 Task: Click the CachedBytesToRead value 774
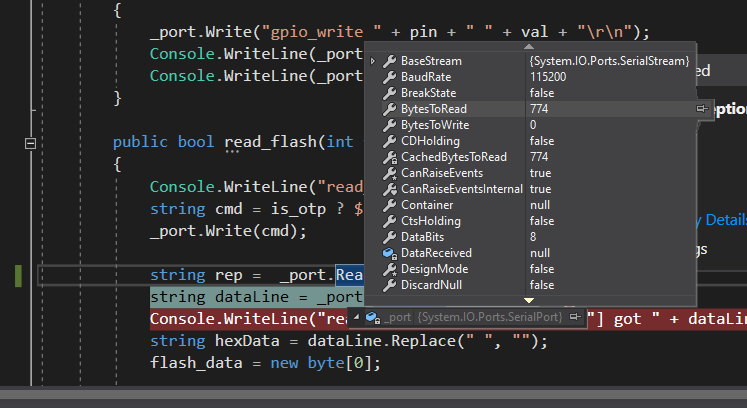click(539, 157)
